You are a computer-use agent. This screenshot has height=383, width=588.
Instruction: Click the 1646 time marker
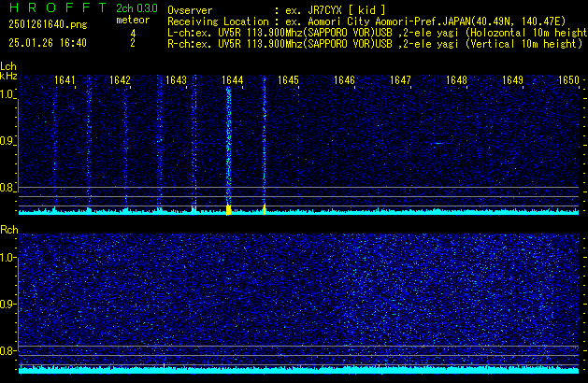[344, 80]
